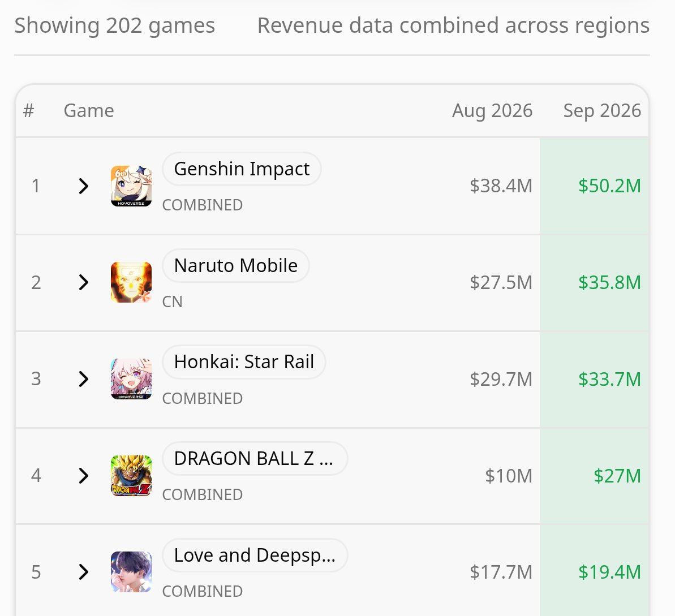Sort by the Aug 2026 column header
Screen dimensions: 675x616
tap(492, 111)
